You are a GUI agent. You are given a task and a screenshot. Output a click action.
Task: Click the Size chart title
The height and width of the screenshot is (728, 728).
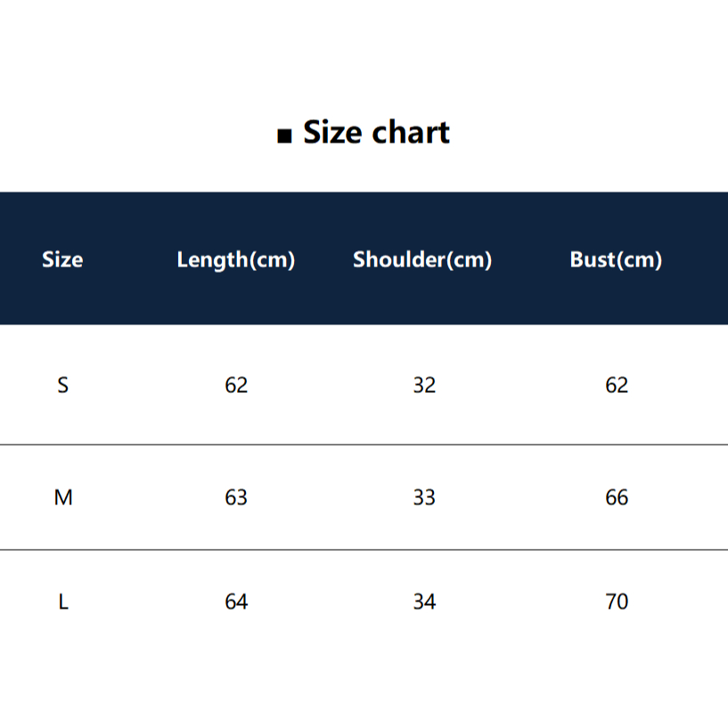[376, 132]
